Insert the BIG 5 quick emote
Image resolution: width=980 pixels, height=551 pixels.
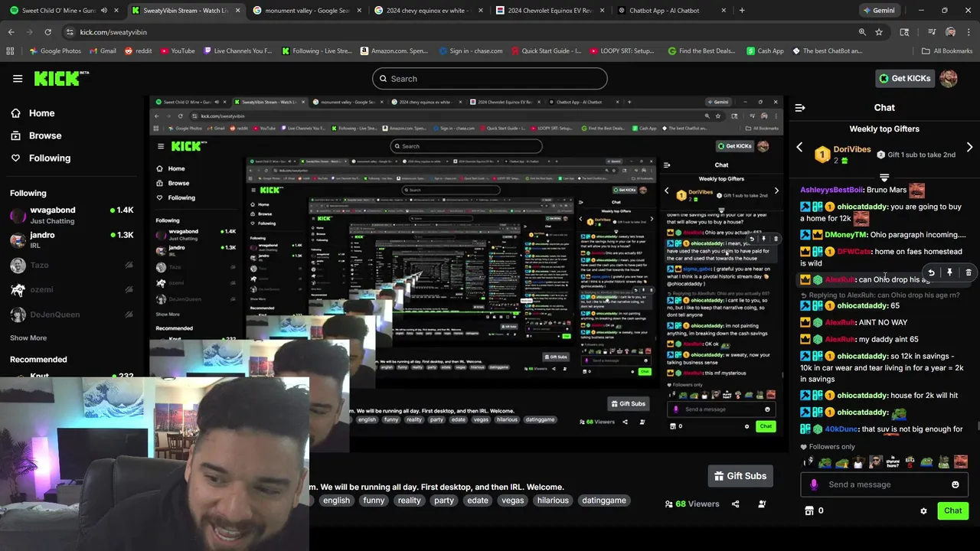point(910,462)
